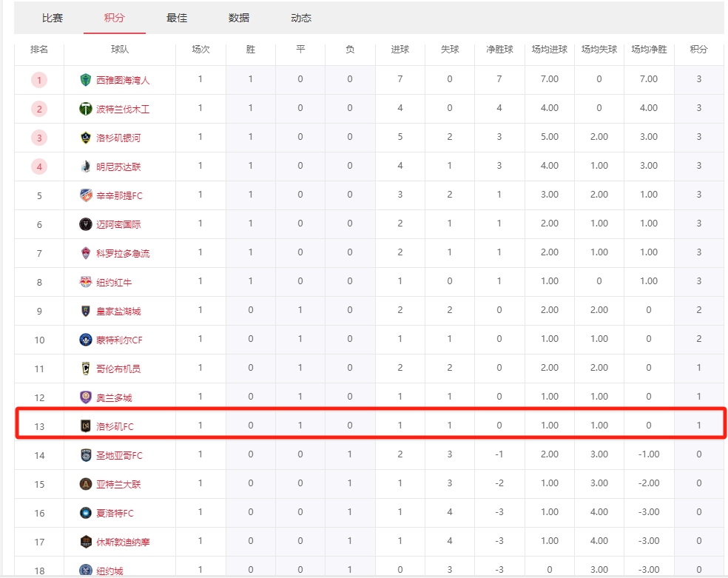Click the Portland Timbers team logo
The image size is (728, 578).
coord(86,109)
